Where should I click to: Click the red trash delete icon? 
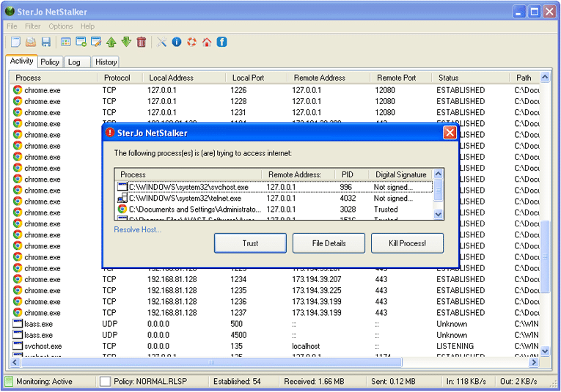tap(142, 42)
